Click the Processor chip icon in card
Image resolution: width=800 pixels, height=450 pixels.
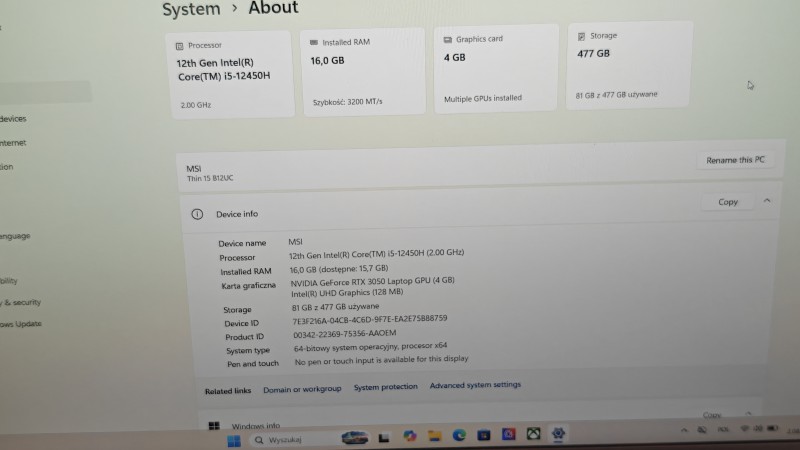[180, 46]
